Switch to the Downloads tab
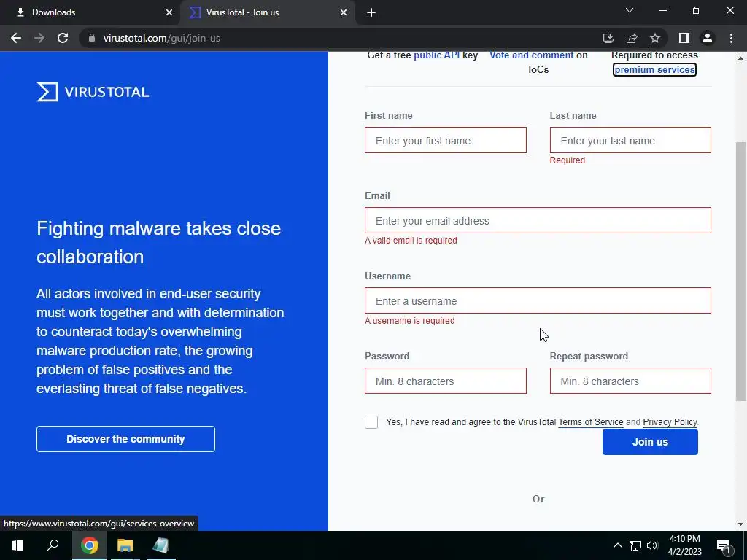This screenshot has height=560, width=747. 90,12
